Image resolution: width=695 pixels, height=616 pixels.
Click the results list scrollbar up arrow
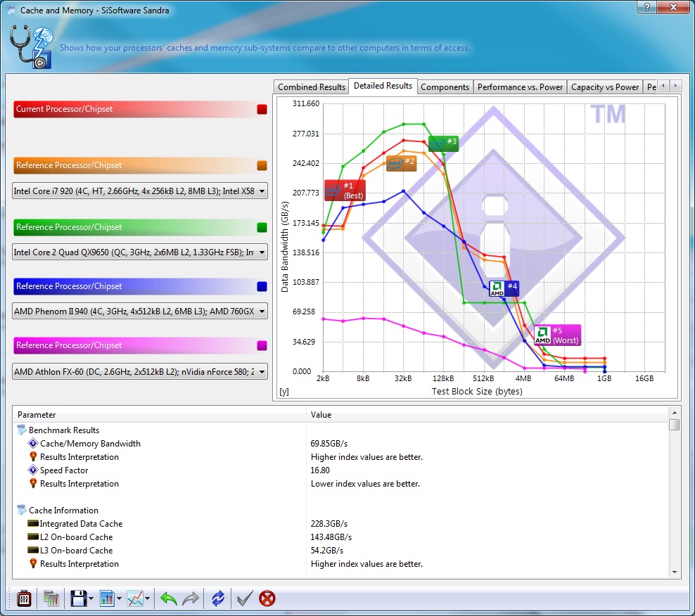[x=674, y=413]
